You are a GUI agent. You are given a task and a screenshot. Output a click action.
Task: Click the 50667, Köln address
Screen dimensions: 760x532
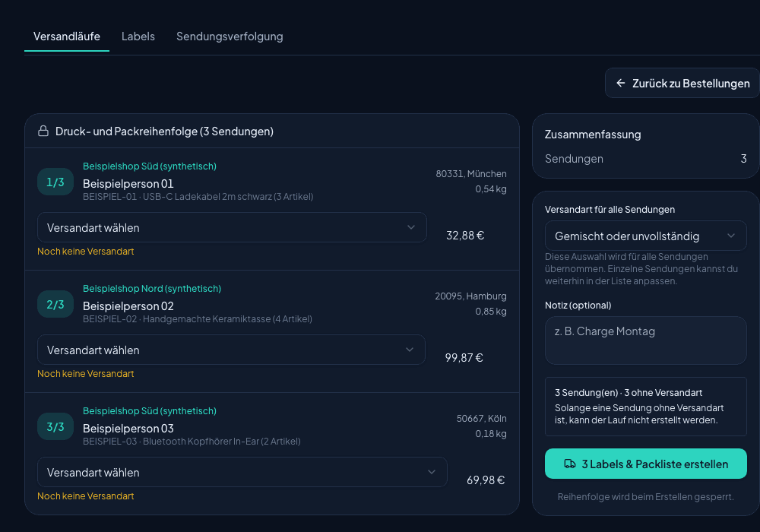click(482, 419)
